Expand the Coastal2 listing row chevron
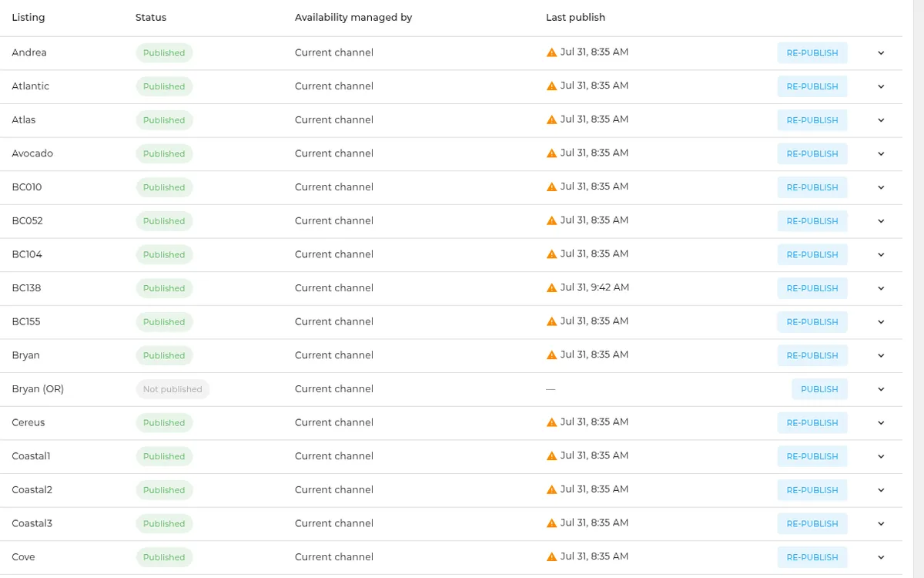 [x=881, y=490]
